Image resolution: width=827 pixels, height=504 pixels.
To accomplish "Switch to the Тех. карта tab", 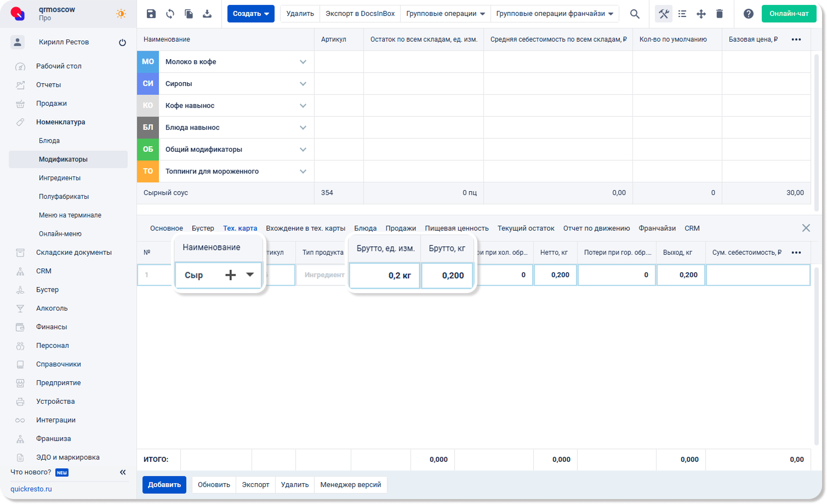I will (x=240, y=228).
